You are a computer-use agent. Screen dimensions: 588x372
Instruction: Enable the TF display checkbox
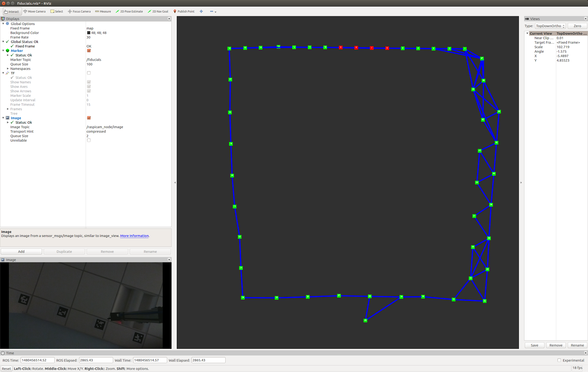tap(89, 73)
